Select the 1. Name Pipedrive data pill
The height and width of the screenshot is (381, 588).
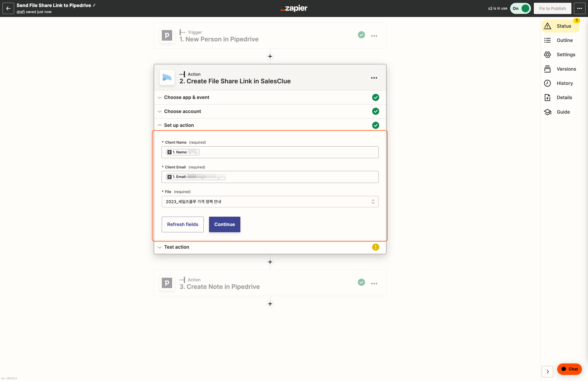[182, 152]
